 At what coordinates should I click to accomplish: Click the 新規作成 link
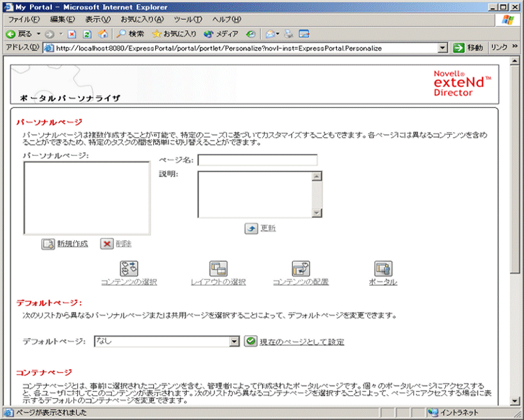pyautogui.click(x=73, y=244)
